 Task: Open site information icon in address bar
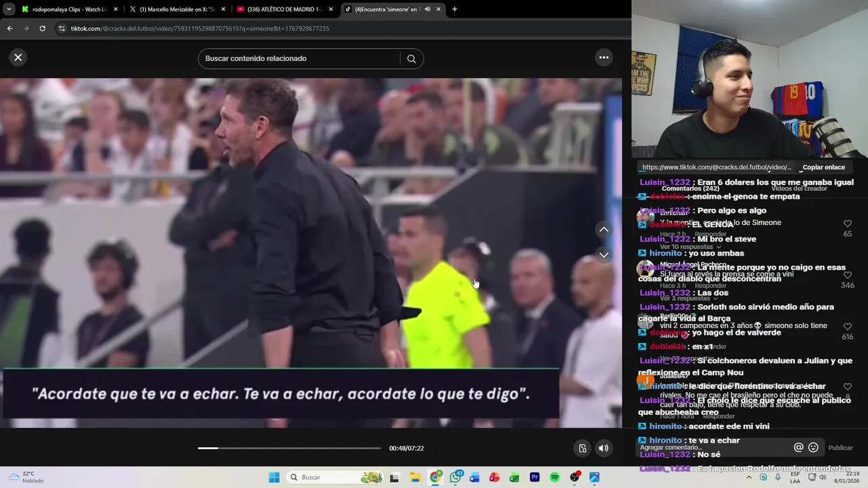coord(62,28)
